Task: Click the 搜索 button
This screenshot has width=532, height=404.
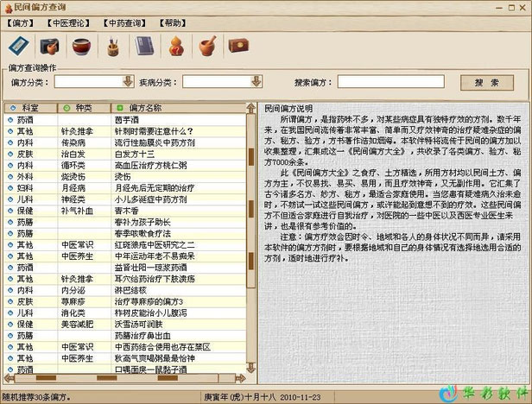Action: pyautogui.click(x=487, y=82)
